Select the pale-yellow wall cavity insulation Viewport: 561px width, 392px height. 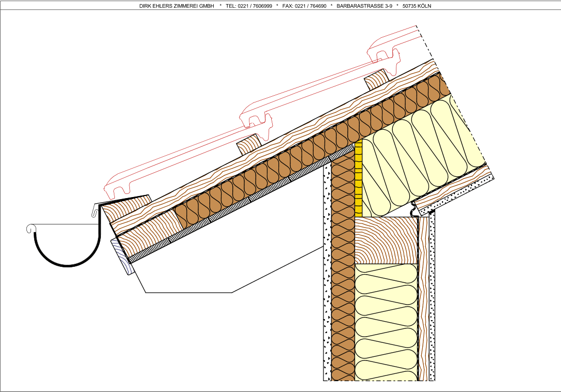(x=386, y=321)
